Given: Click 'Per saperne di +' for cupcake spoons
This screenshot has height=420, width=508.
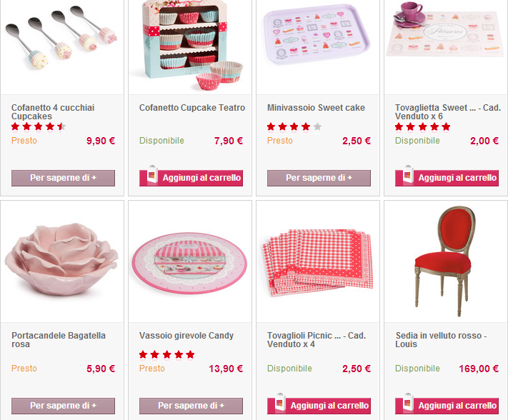Looking at the screenshot, I should [x=63, y=178].
